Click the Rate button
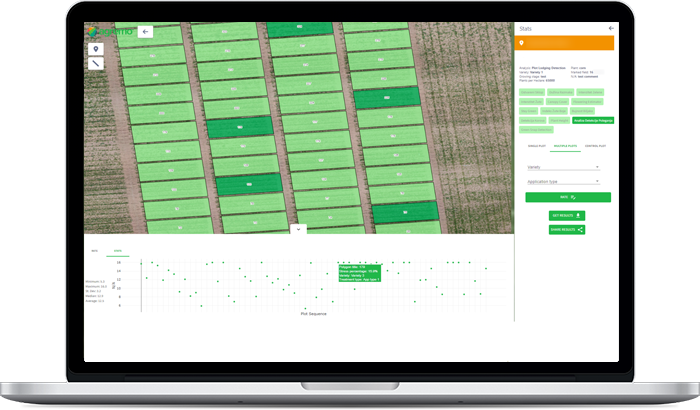Viewport: 700px width, 410px height. [x=566, y=198]
